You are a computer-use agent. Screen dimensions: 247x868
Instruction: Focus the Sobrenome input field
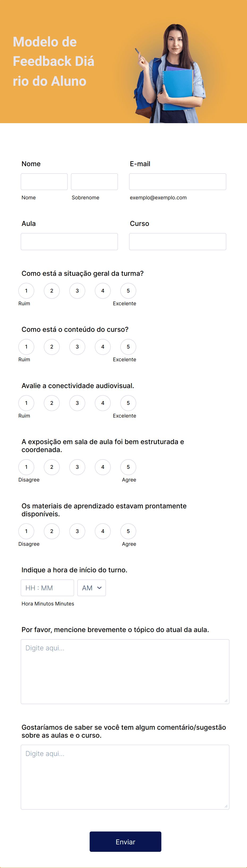coord(94,182)
